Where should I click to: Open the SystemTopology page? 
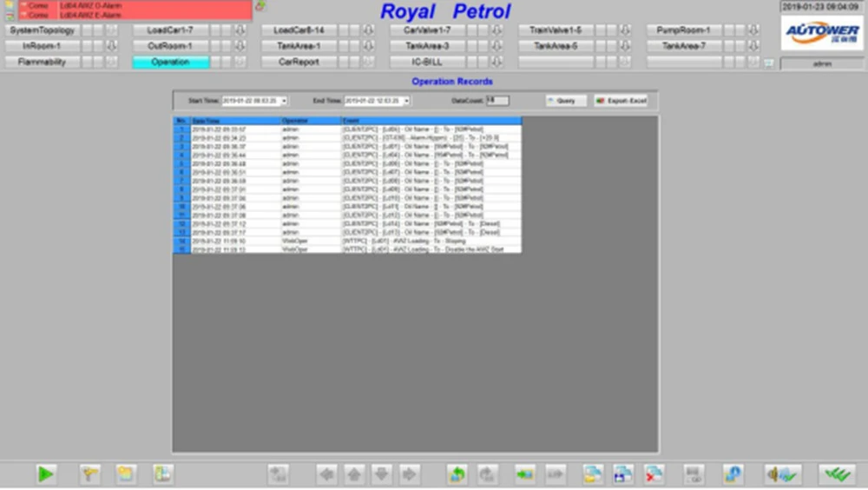pos(42,30)
